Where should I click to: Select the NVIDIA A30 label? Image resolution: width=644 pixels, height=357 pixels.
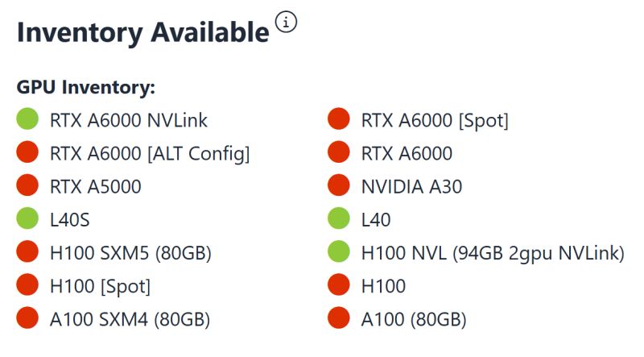(x=411, y=186)
